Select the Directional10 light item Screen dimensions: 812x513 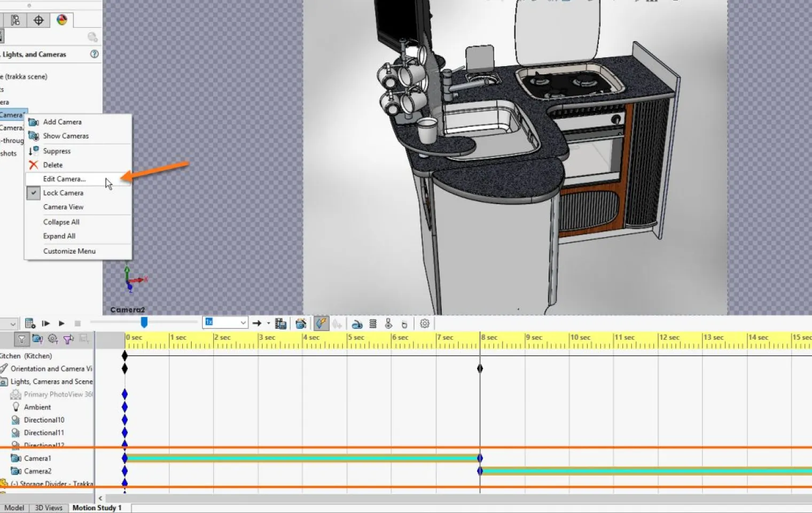tap(44, 420)
